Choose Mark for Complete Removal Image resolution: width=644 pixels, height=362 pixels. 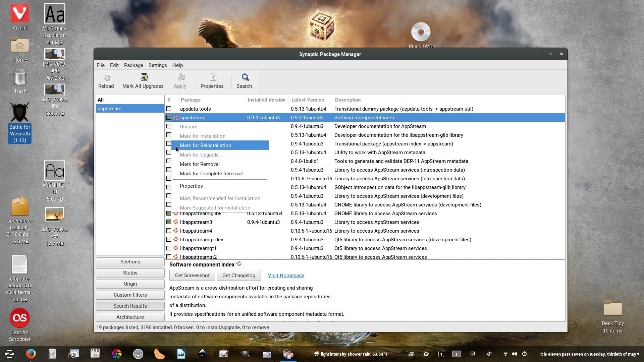[x=220, y=174]
